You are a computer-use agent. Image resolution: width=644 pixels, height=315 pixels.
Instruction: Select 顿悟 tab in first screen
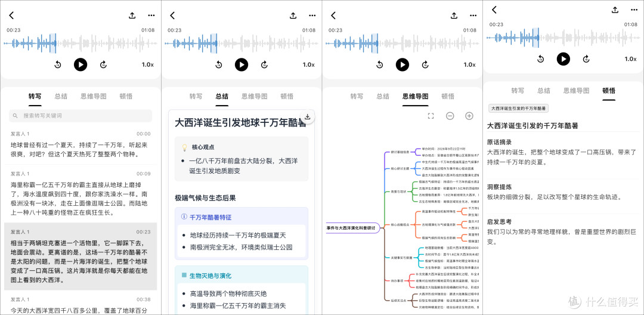pos(126,96)
